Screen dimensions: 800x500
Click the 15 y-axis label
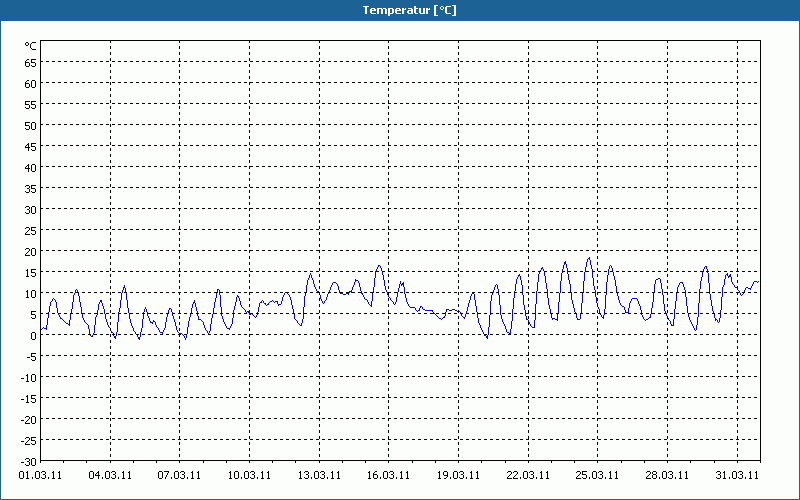pos(31,272)
